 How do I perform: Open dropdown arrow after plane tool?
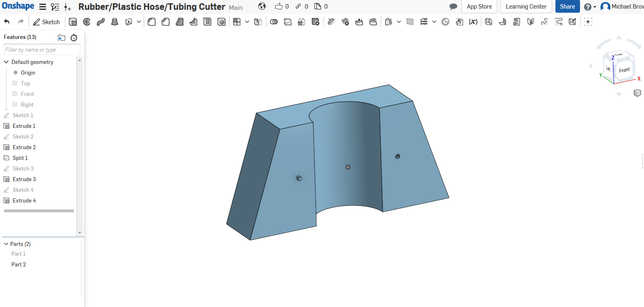tap(399, 22)
